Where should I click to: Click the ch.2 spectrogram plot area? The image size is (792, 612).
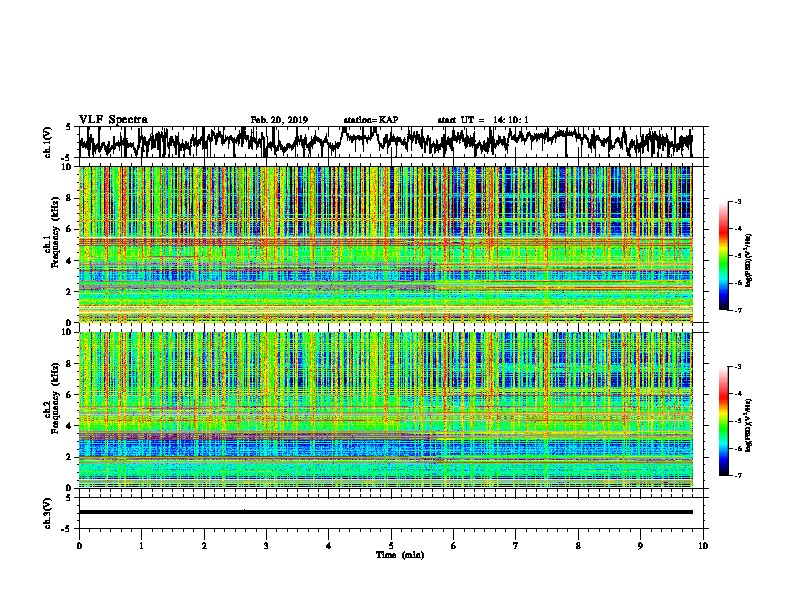pos(385,410)
